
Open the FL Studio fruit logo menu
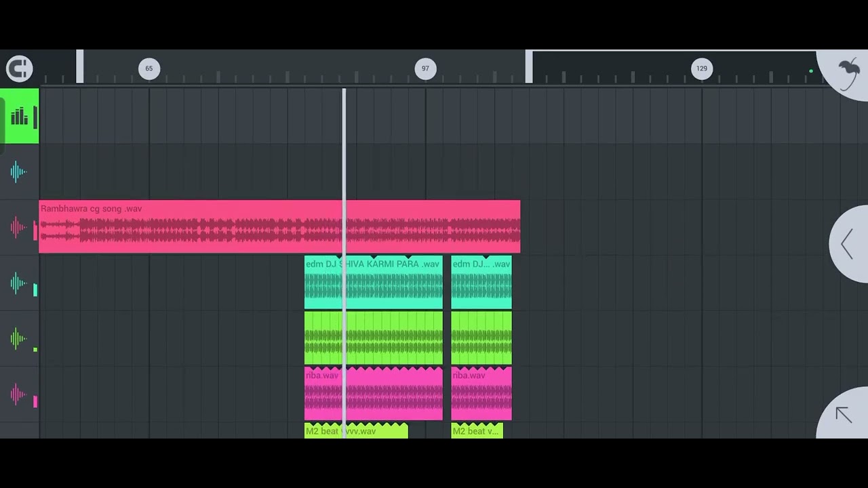[848, 73]
